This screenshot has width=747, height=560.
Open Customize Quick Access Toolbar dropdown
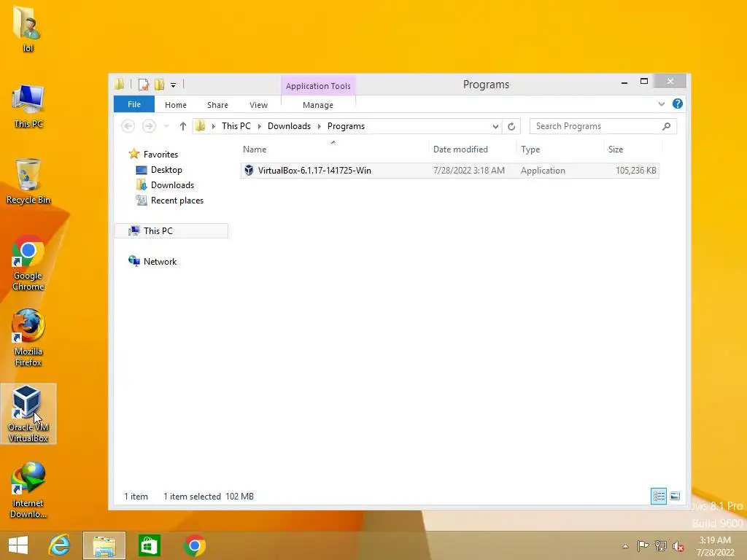174,85
